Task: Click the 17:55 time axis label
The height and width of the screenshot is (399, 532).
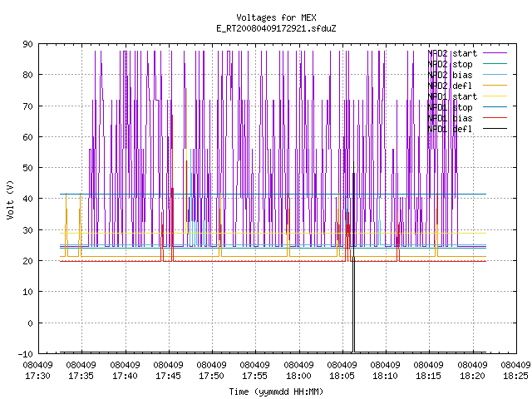Action: [x=255, y=376]
